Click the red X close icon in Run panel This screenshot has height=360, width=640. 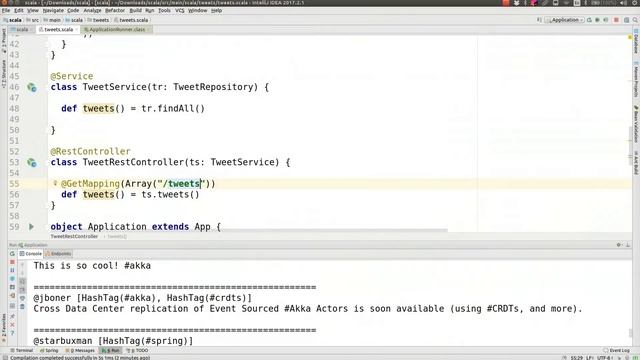12,325
